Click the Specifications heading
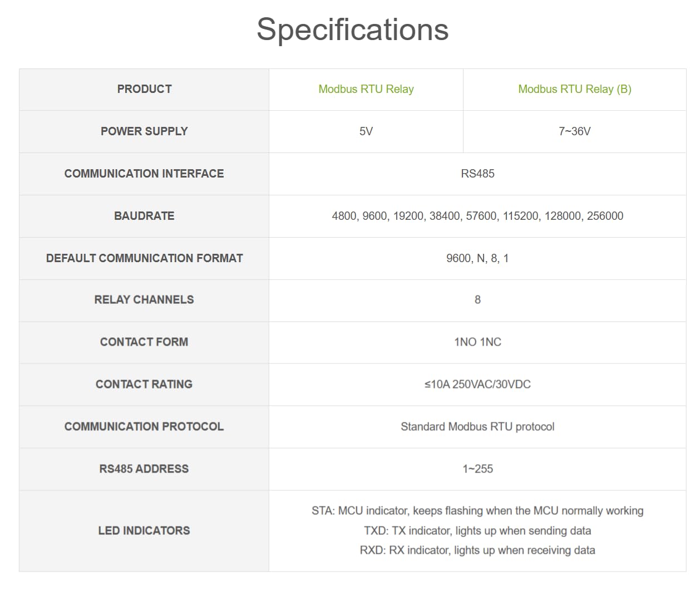700x610 pixels. [352, 29]
